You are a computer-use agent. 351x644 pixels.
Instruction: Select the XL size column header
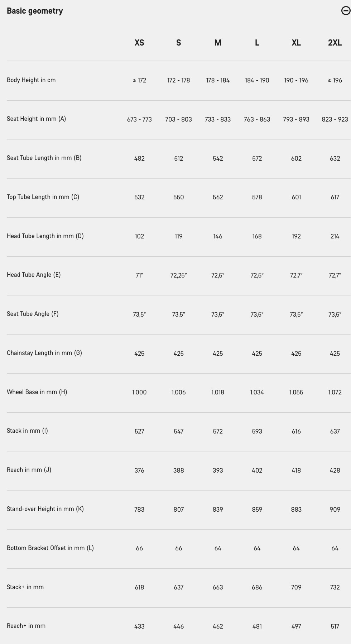tap(296, 43)
